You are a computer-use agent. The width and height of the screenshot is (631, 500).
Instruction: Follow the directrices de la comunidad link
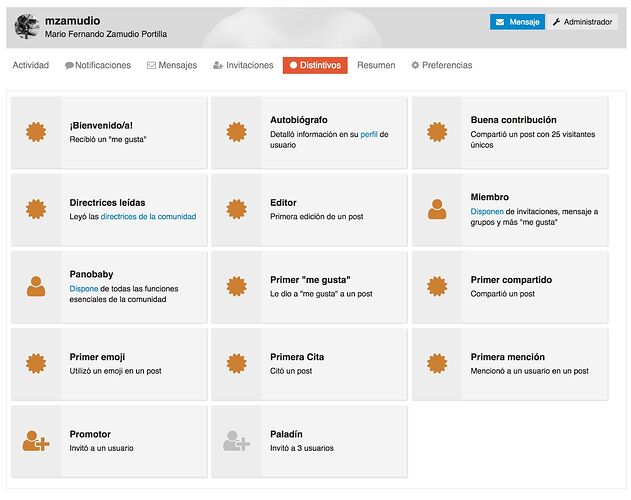click(x=148, y=217)
